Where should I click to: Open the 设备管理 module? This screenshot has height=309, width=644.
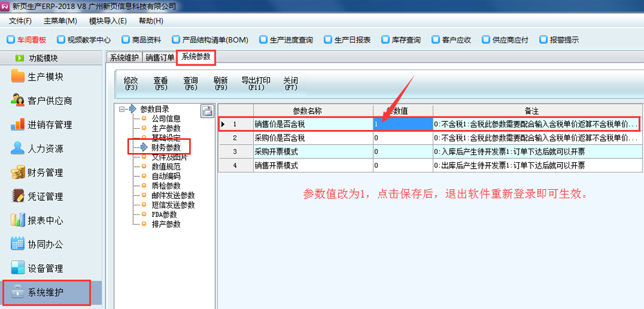[x=45, y=268]
